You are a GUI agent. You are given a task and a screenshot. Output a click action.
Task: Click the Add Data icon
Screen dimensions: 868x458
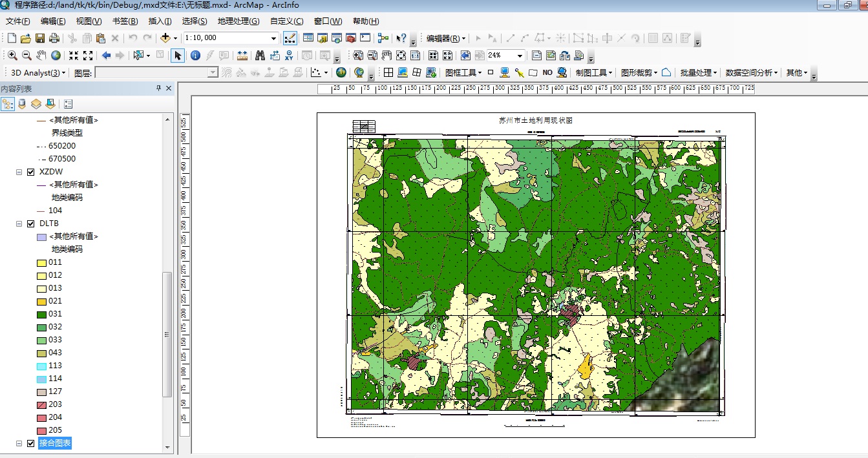[165, 38]
